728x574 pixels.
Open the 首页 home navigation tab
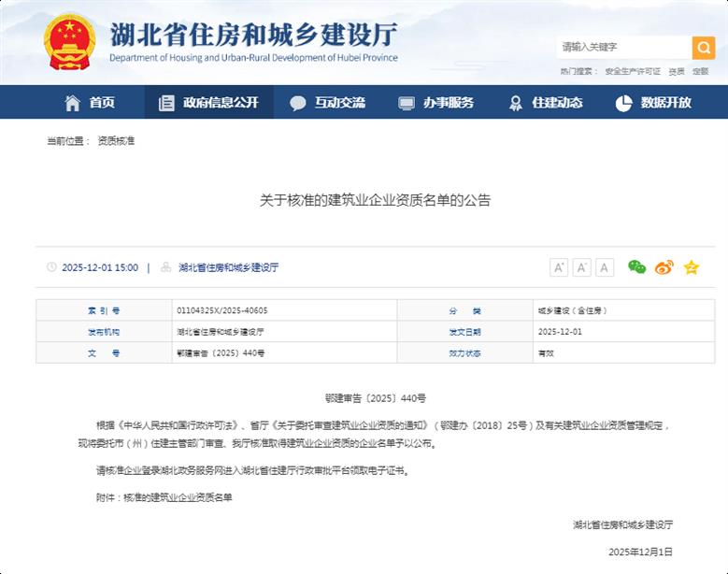point(90,103)
